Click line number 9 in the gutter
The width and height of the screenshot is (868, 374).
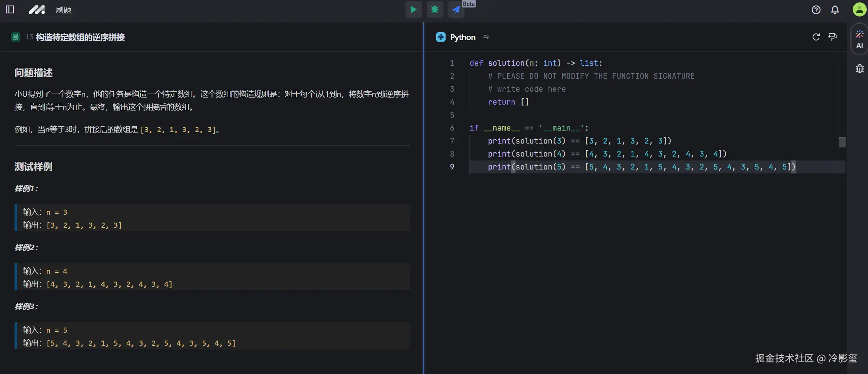tap(452, 167)
